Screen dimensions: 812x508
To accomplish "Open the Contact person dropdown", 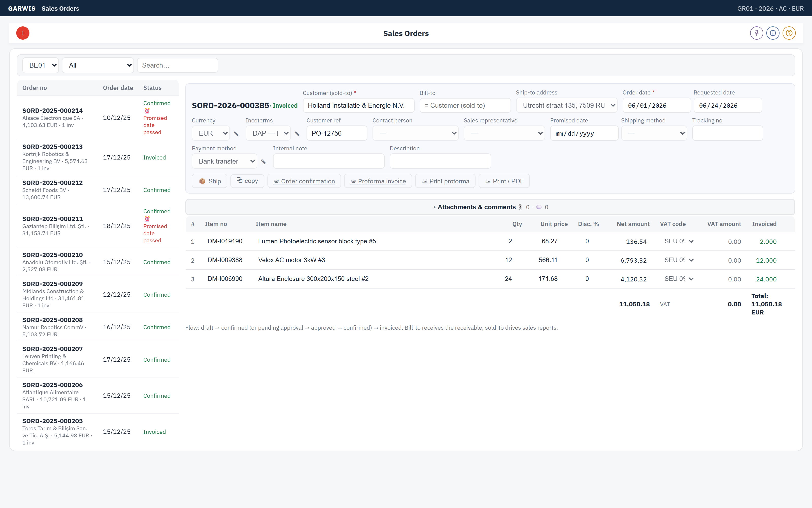I will [x=415, y=133].
